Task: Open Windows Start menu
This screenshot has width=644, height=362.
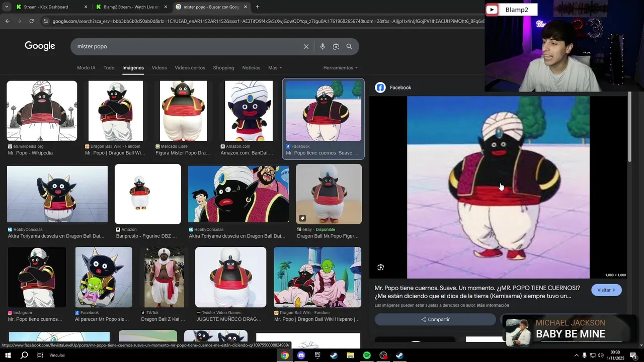Action: [x=8, y=355]
